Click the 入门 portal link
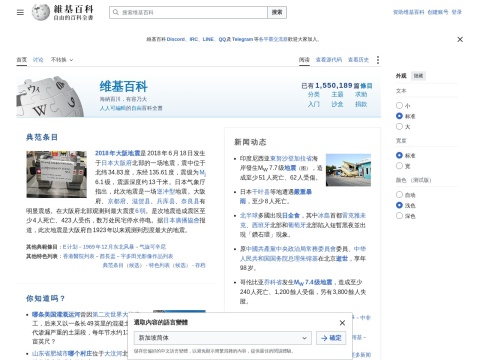Image resolution: width=480 pixels, height=360 pixels. [314, 104]
